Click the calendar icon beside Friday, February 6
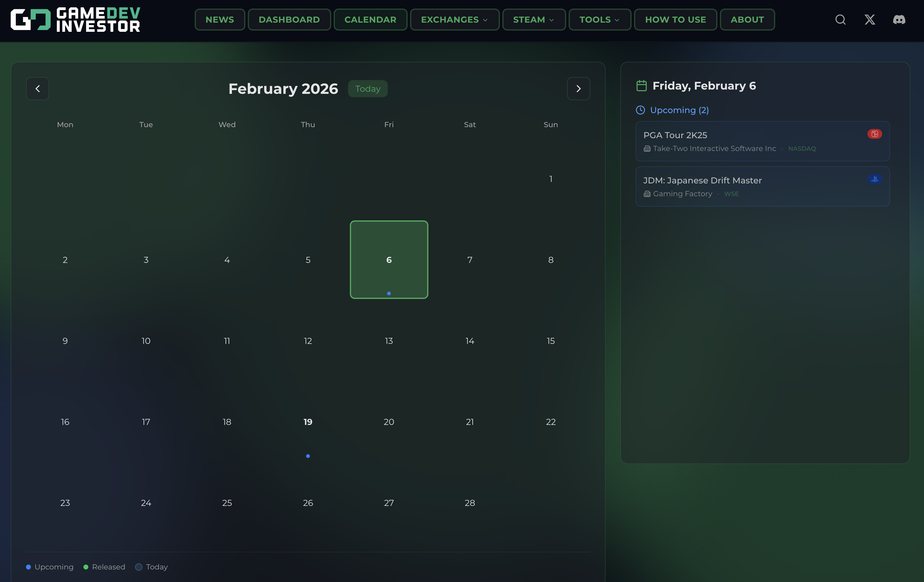This screenshot has width=924, height=582. click(x=641, y=86)
